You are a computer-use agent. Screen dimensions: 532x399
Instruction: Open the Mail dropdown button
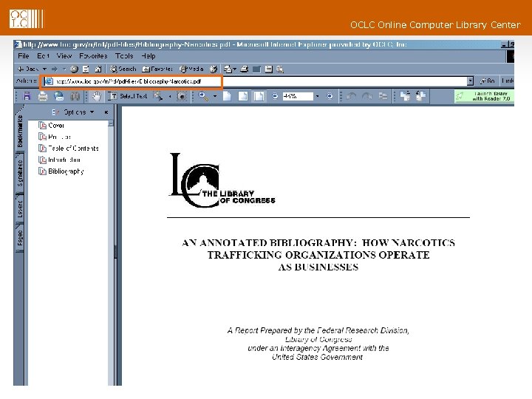point(230,69)
